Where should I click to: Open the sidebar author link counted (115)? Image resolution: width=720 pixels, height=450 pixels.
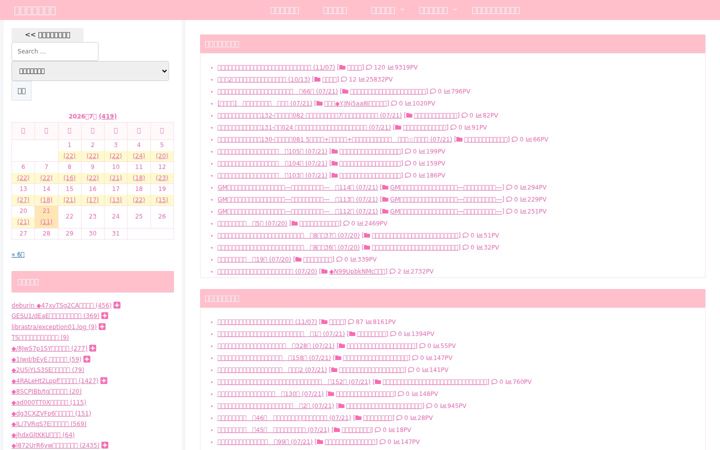pyautogui.click(x=49, y=402)
